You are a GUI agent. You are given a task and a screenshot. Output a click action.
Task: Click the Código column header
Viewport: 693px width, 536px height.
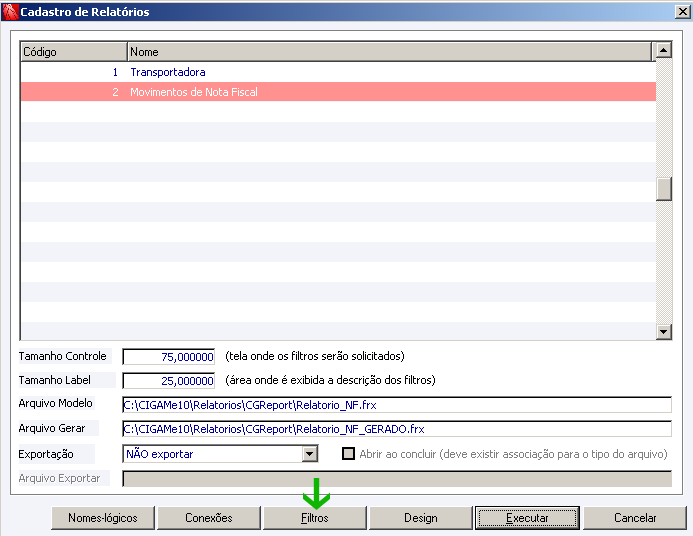[74, 52]
